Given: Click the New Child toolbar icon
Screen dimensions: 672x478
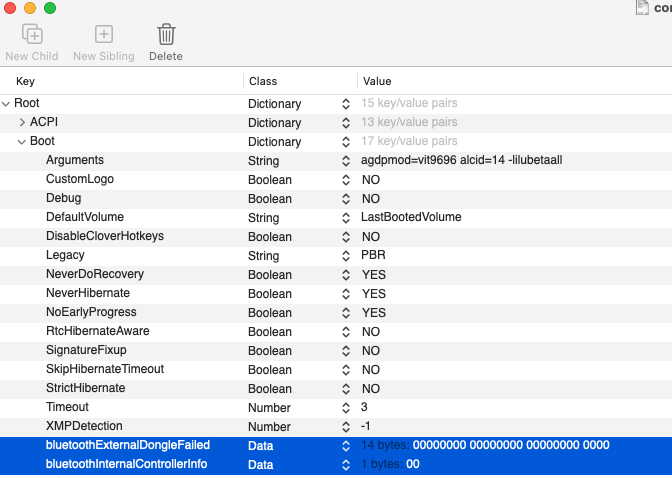Looking at the screenshot, I should 32,34.
